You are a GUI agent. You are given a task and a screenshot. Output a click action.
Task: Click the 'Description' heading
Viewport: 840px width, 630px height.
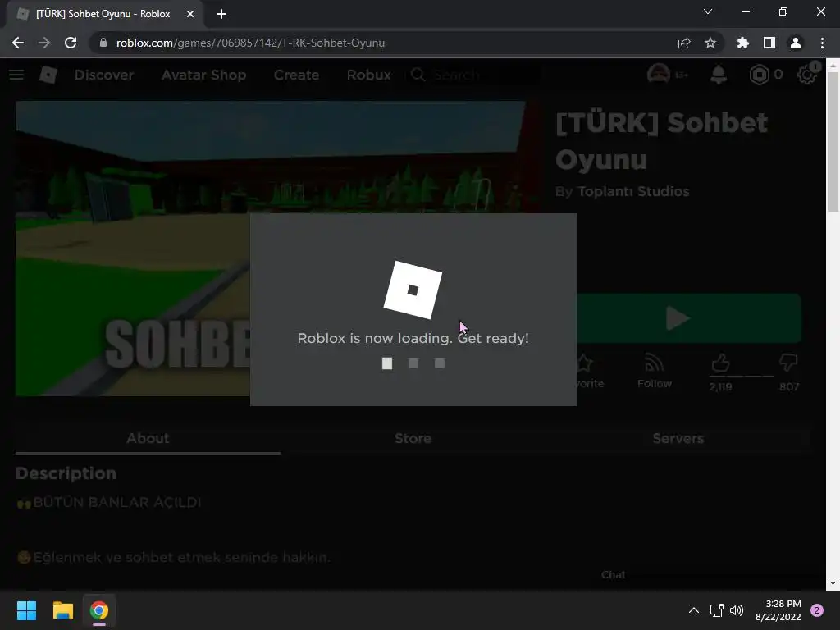point(66,473)
